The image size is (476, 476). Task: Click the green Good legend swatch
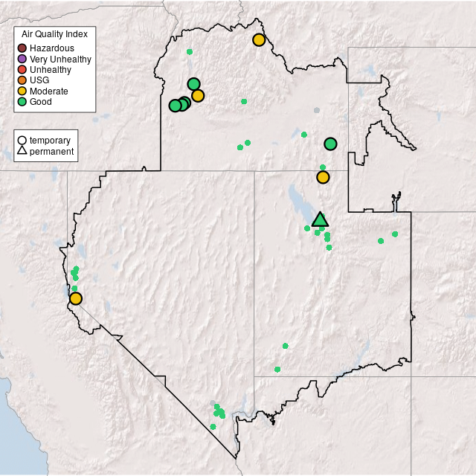22,101
